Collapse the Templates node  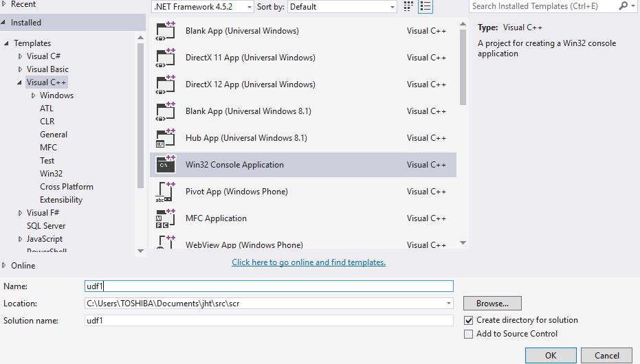click(6, 43)
